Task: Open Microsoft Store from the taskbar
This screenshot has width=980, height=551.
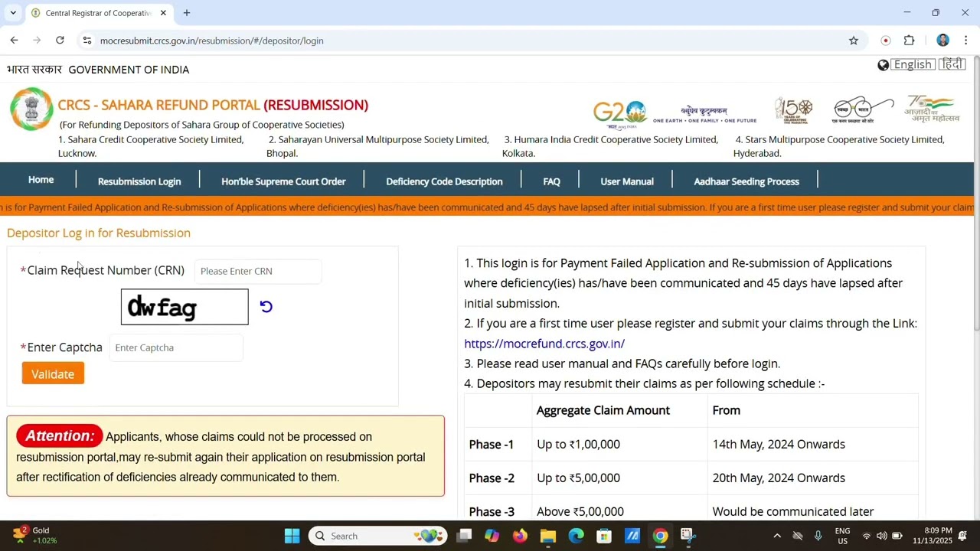Action: pyautogui.click(x=604, y=536)
